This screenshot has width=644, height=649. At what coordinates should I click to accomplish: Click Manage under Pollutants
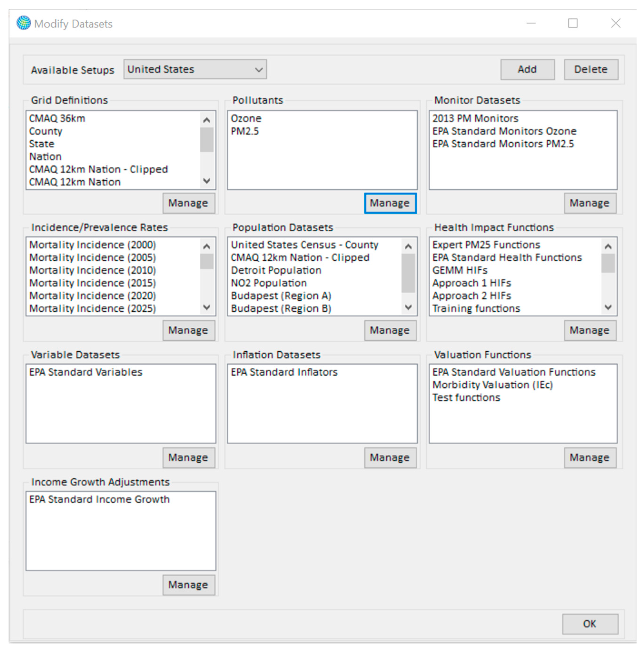point(390,203)
